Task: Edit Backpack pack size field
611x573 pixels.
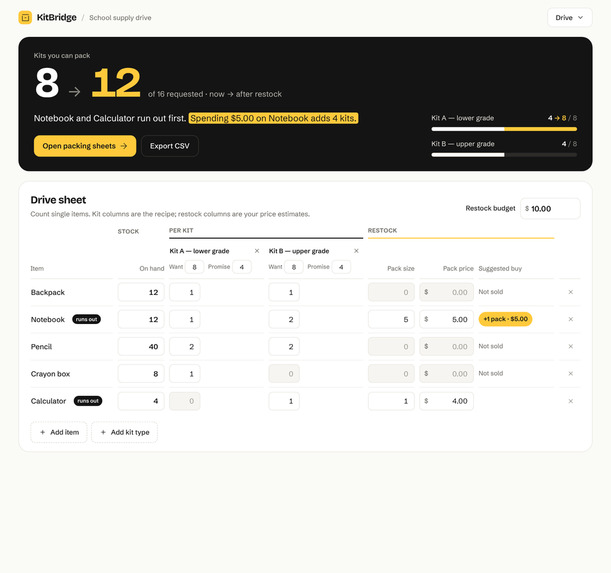Action: (x=391, y=292)
